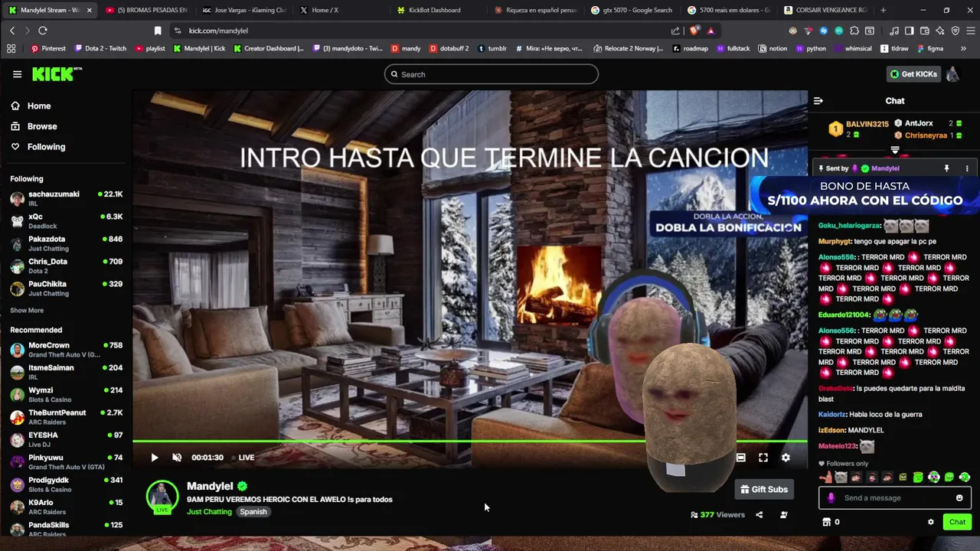Screen dimensions: 980x551
Task: Open the user profile avatar menu
Action: point(952,74)
